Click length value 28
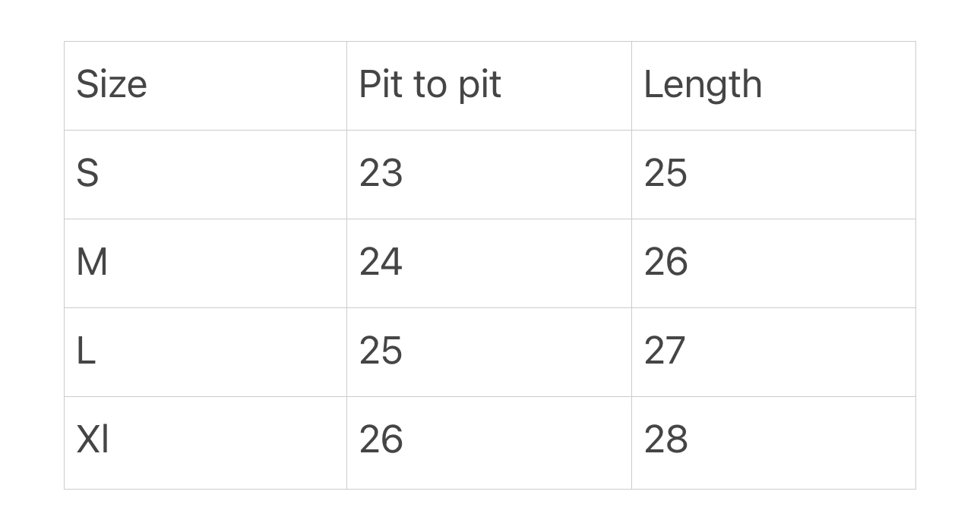980x526 pixels. pyautogui.click(x=665, y=439)
